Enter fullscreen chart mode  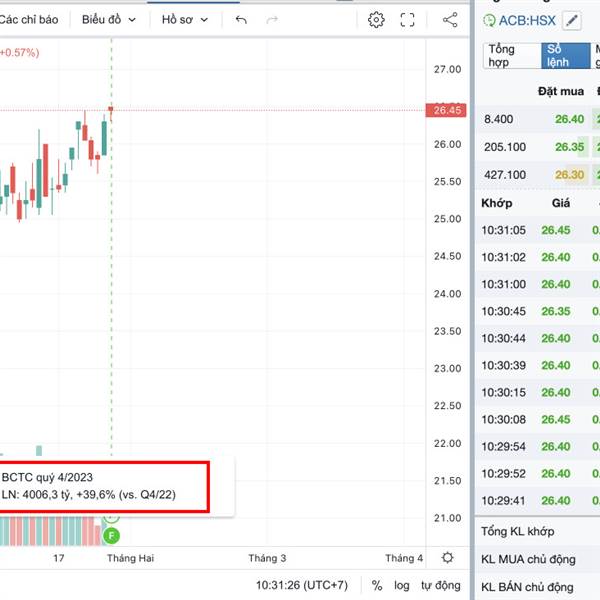(407, 20)
